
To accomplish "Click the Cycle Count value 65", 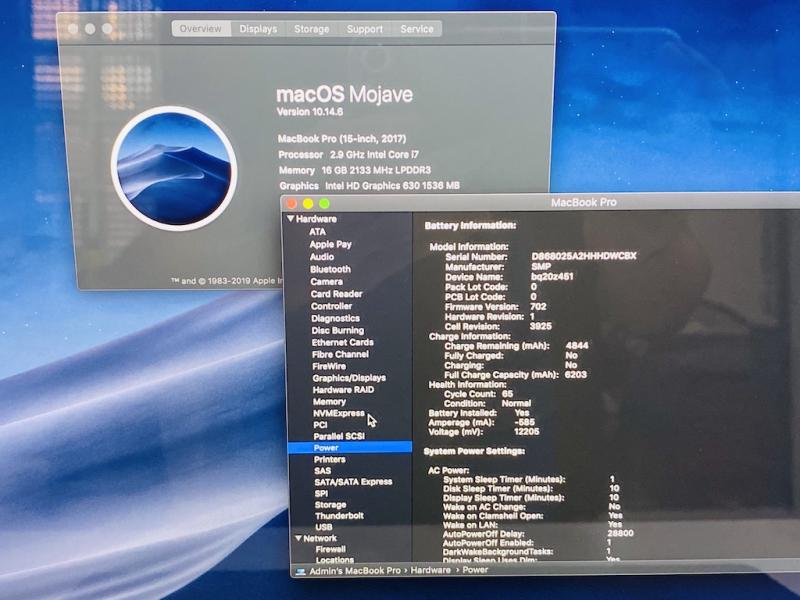I will 507,394.
